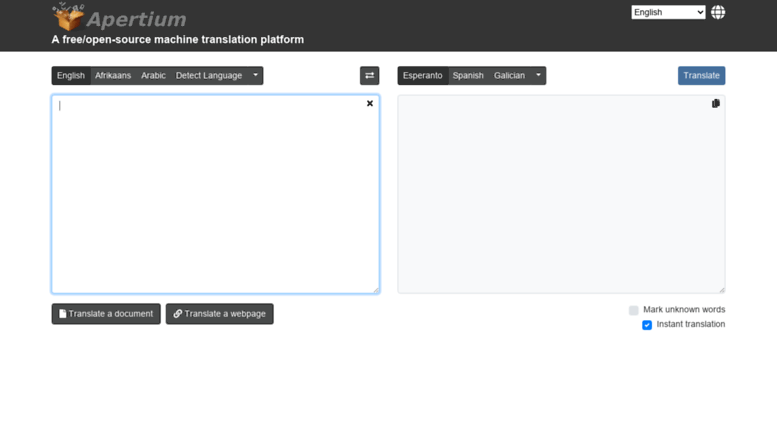The width and height of the screenshot is (777, 423).
Task: Click the globe icon in header
Action: pyautogui.click(x=718, y=12)
